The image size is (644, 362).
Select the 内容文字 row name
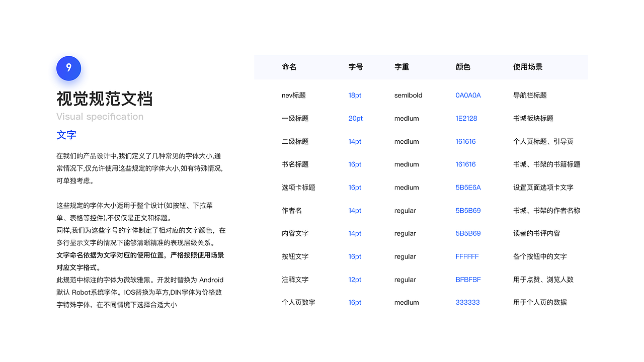[295, 233]
